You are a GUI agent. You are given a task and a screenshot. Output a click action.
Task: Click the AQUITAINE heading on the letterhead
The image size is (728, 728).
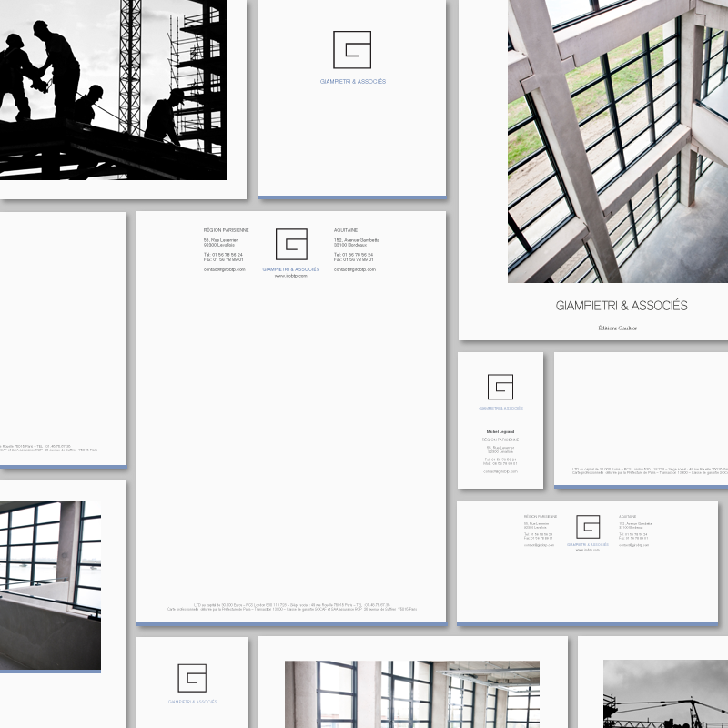[346, 230]
